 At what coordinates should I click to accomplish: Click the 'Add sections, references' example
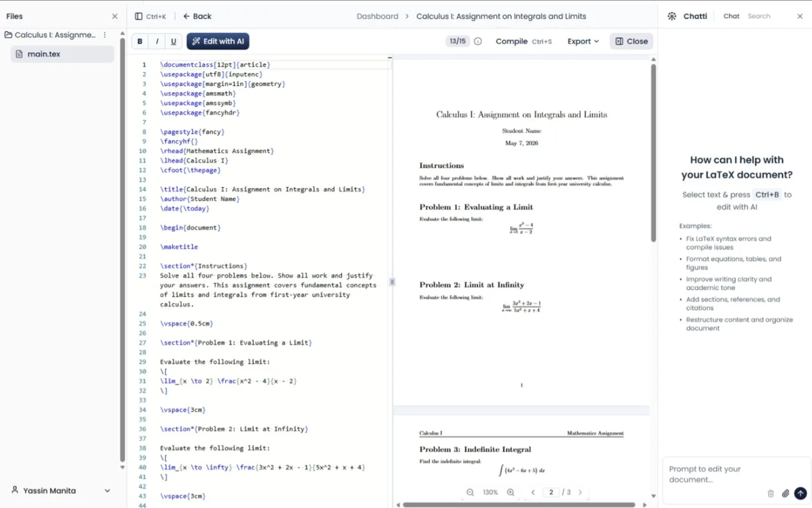click(x=733, y=304)
